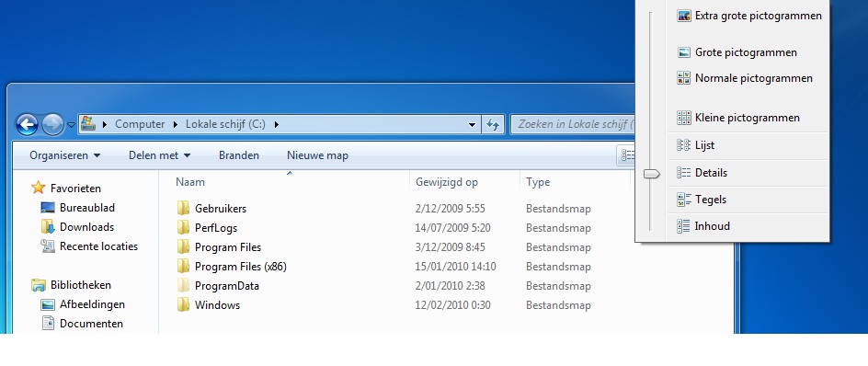Click the view size slider handle
Image resolution: width=868 pixels, height=366 pixels.
click(x=652, y=174)
